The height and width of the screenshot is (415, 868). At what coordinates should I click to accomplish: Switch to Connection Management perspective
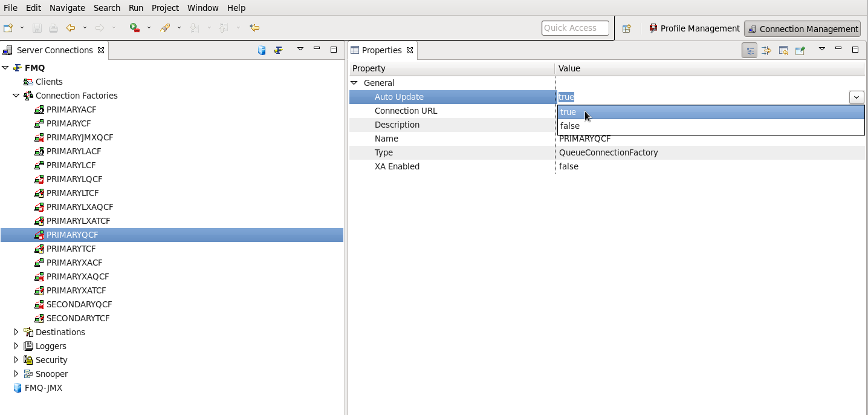(803, 28)
